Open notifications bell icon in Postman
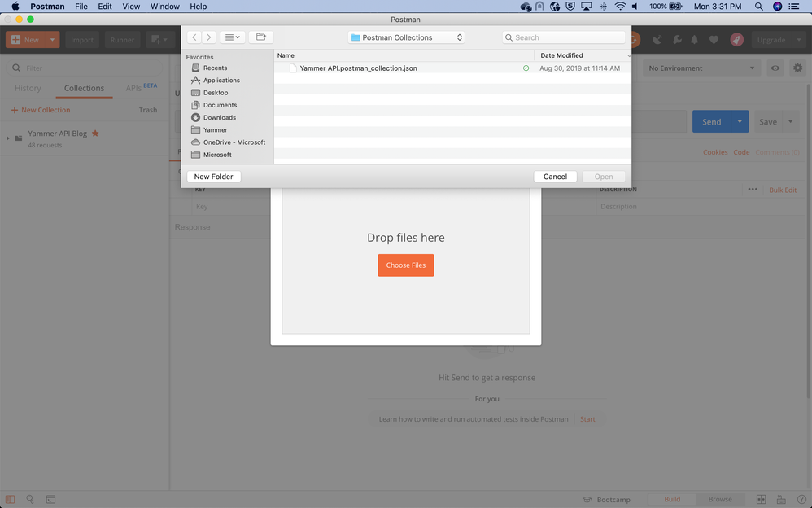 click(x=695, y=40)
